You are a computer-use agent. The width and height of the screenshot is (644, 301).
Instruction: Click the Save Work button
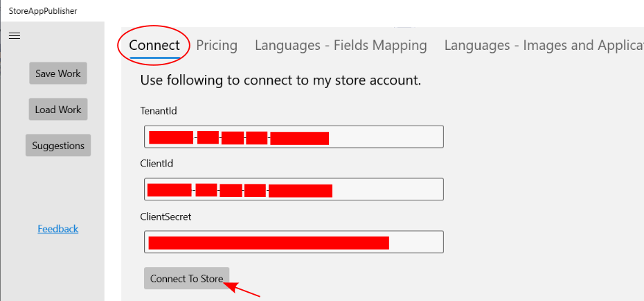pyautogui.click(x=58, y=74)
